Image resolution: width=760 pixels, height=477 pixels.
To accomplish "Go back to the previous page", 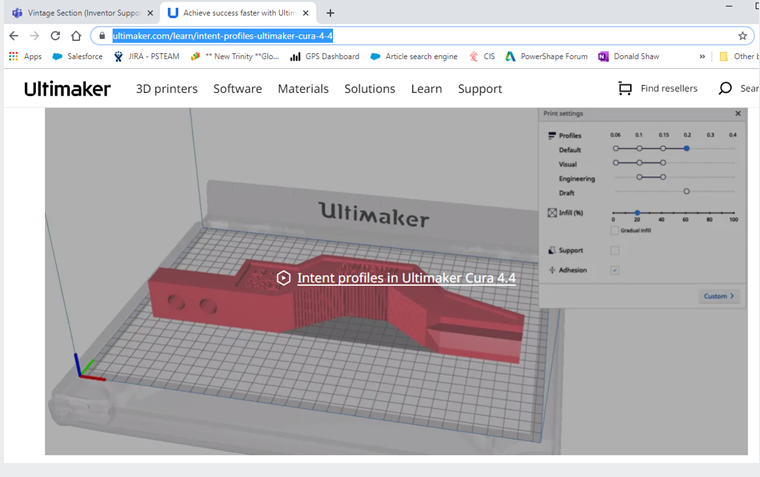I will pos(14,36).
